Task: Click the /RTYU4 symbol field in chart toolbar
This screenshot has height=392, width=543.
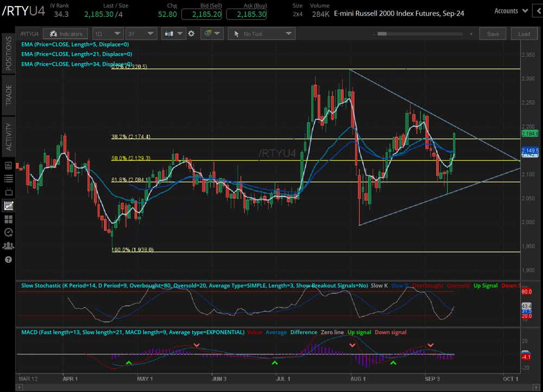Action: (x=29, y=34)
